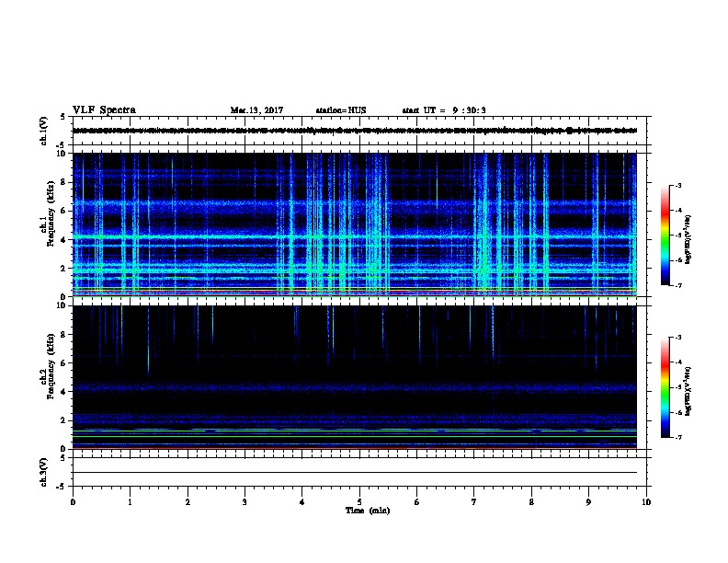Click the 'Time (min)' x-axis label

click(x=368, y=511)
